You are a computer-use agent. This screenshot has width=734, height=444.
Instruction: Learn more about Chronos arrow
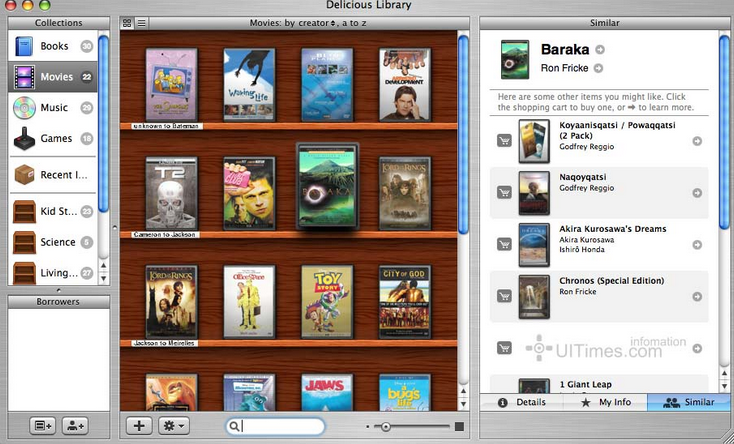[x=697, y=297]
